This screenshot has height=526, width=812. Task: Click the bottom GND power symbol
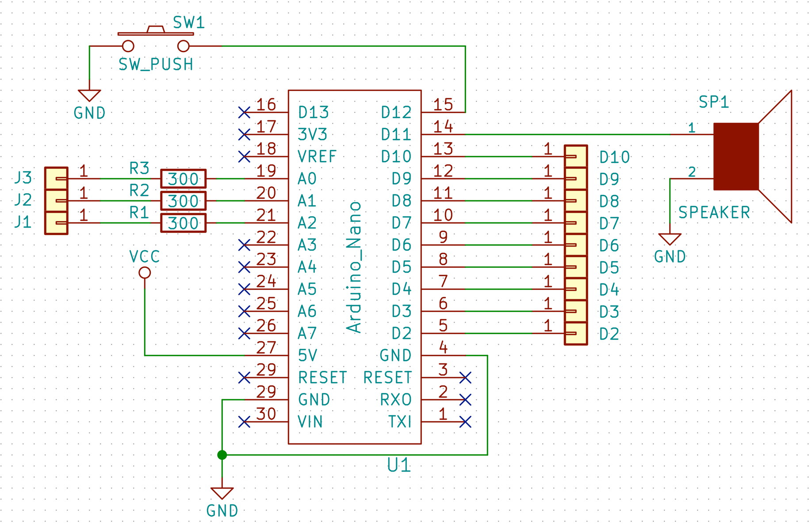[222, 493]
